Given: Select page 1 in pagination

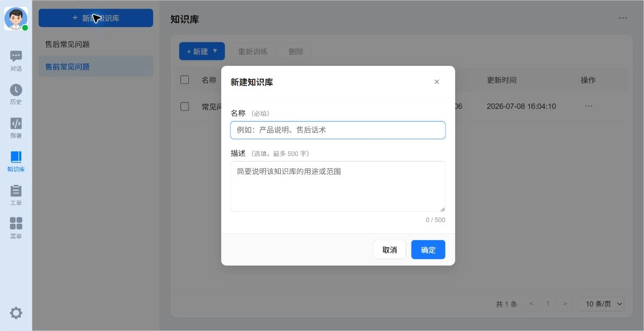Looking at the screenshot, I should [548, 304].
